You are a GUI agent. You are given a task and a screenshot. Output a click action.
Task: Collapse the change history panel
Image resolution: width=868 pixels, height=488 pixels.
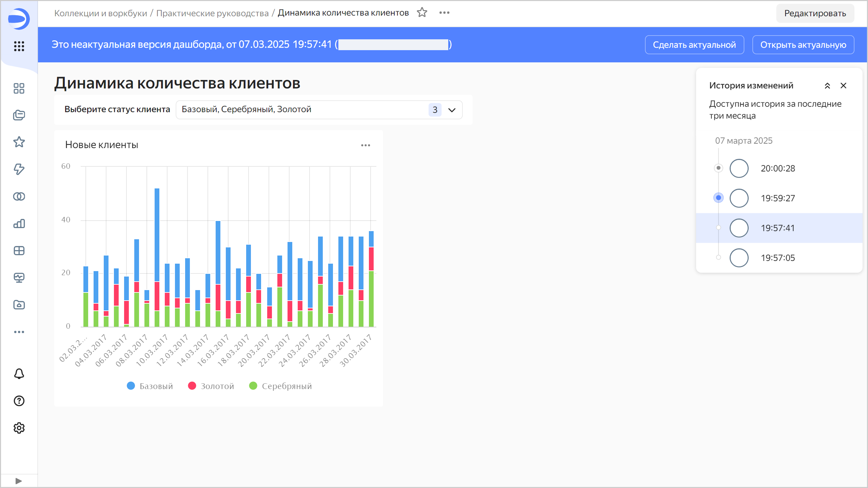point(827,86)
